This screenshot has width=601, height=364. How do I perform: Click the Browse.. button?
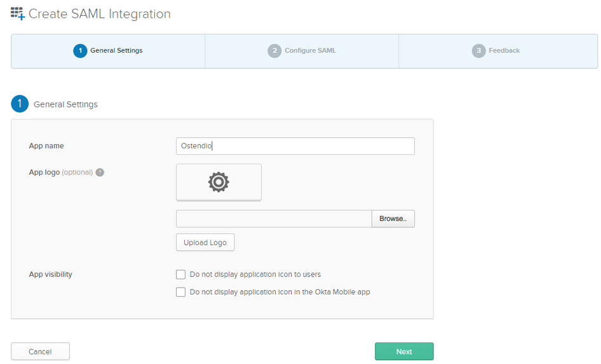pyautogui.click(x=393, y=219)
